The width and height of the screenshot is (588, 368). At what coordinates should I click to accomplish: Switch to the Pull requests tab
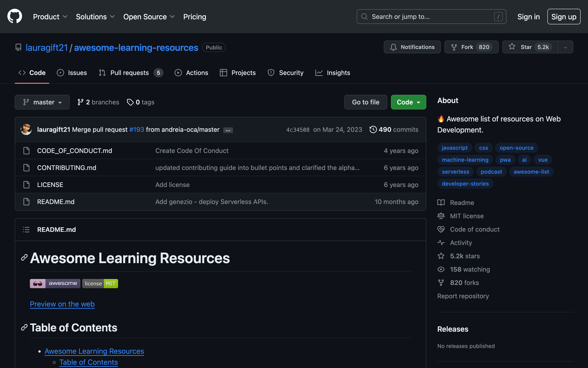[131, 73]
